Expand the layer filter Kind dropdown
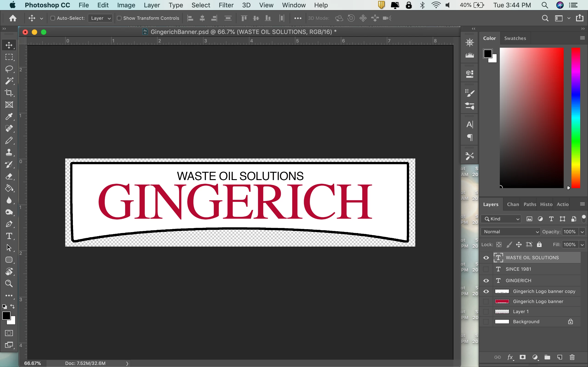The image size is (588, 367). (x=502, y=219)
